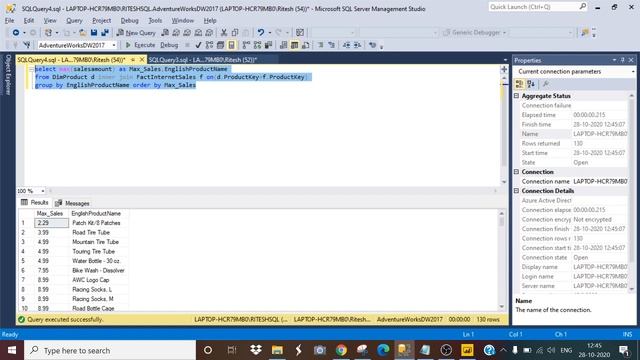Click the Decrease Indent icon
The image size is (640, 360).
(x=346, y=45)
